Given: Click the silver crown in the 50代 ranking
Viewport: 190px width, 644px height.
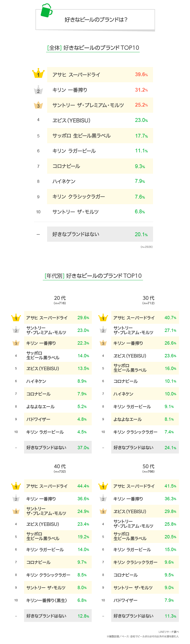Looking at the screenshot, I should (x=103, y=498).
